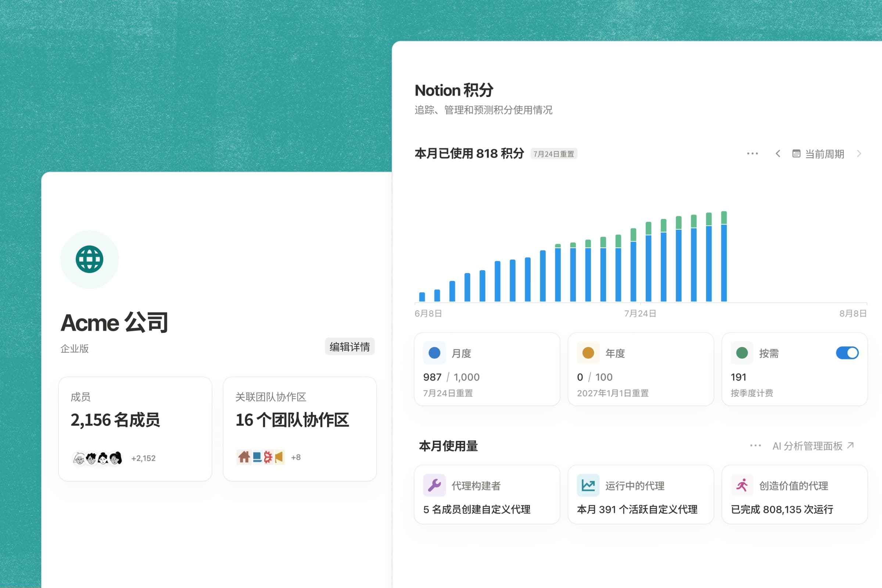Viewport: 882px width, 588px height.
Task: Click the 6月8日 axis label
Action: (x=428, y=313)
